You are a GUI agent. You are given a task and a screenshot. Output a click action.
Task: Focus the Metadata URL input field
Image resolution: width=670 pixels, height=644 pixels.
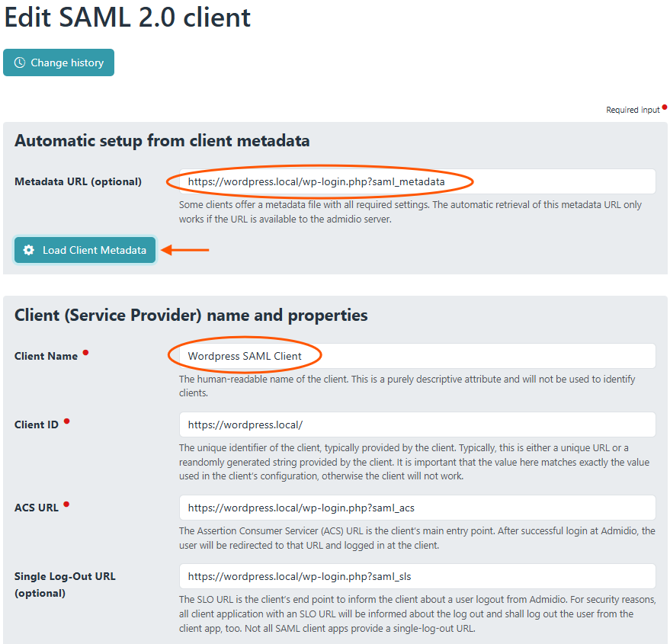[417, 181]
